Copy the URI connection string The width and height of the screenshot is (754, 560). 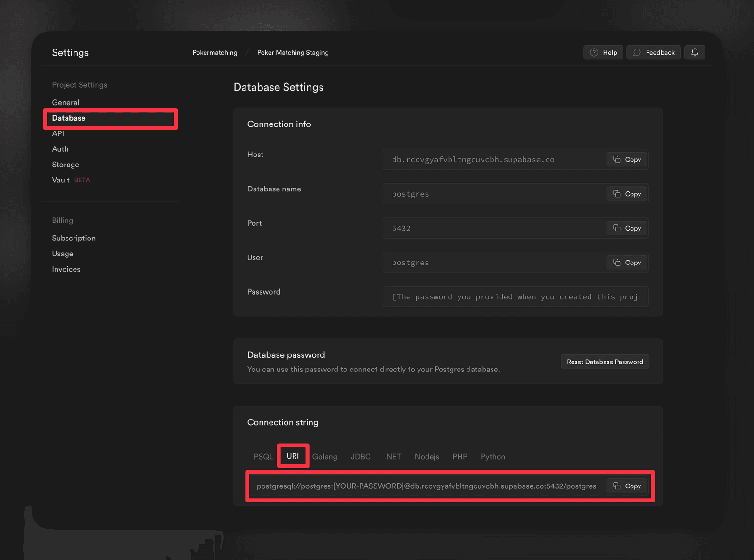pyautogui.click(x=627, y=486)
